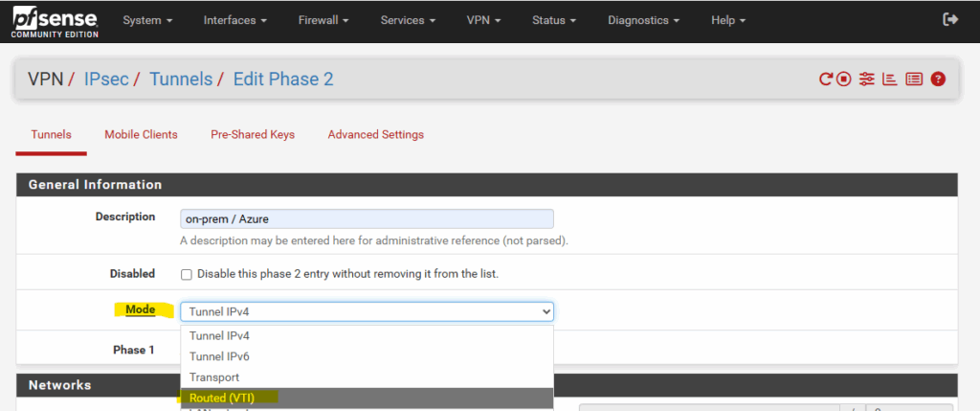Viewport: 980px width, 411px height.
Task: Open the Firewall menu
Action: [x=323, y=20]
